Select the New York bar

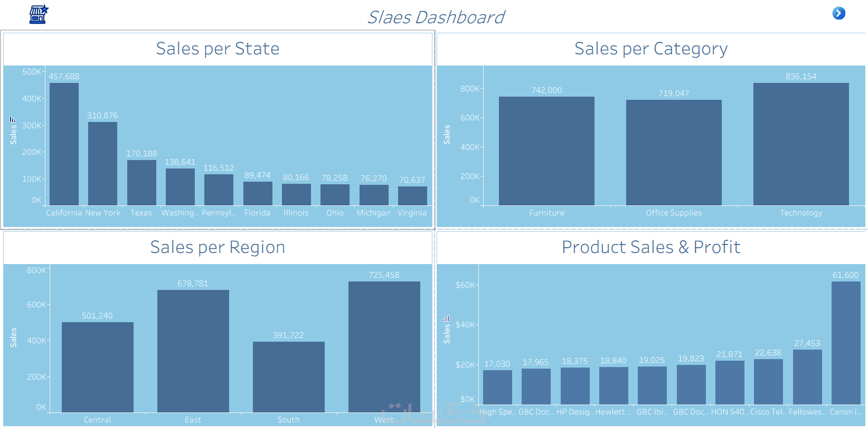pyautogui.click(x=102, y=163)
